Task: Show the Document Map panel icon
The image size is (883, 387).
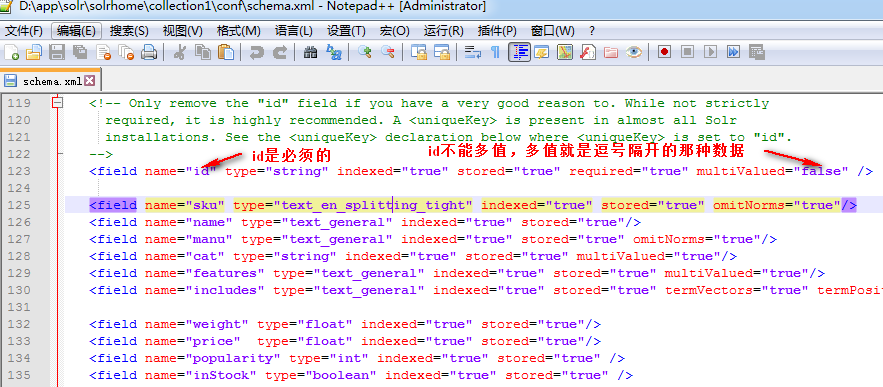Action: point(565,52)
